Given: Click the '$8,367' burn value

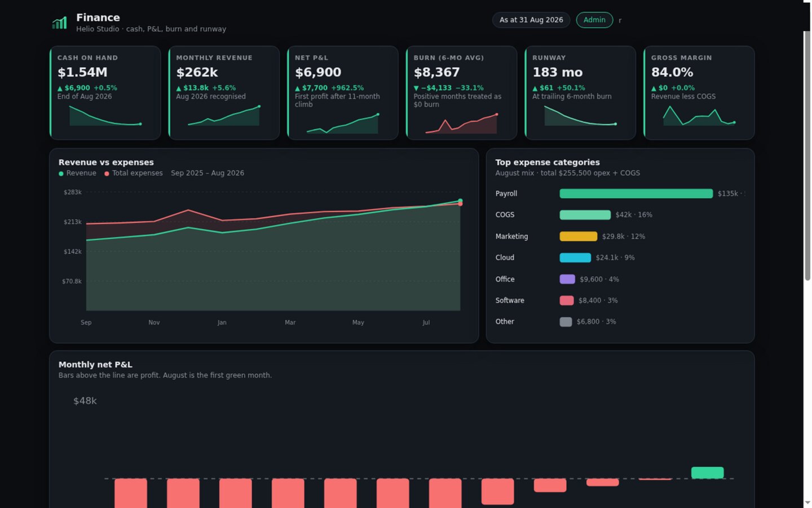Looking at the screenshot, I should click(x=436, y=72).
